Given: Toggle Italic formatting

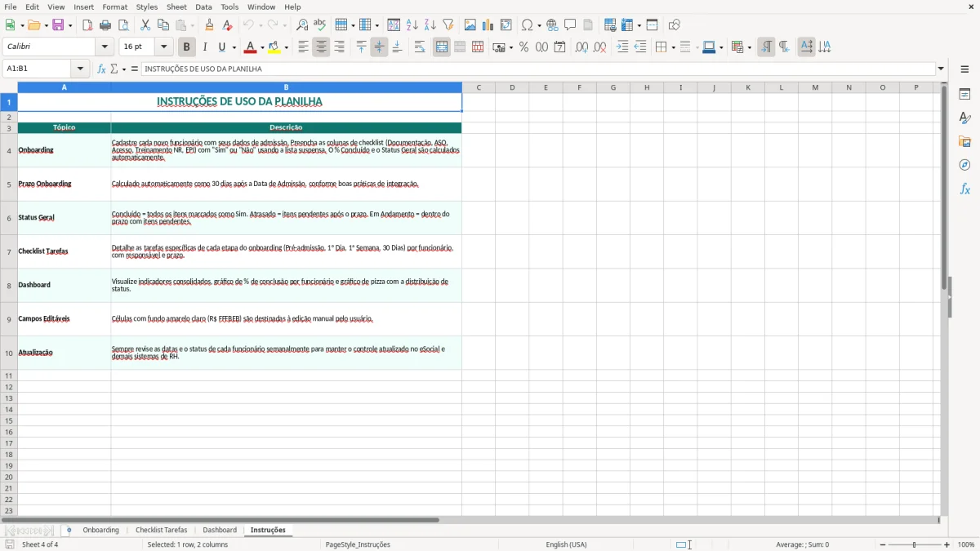Looking at the screenshot, I should [x=205, y=47].
